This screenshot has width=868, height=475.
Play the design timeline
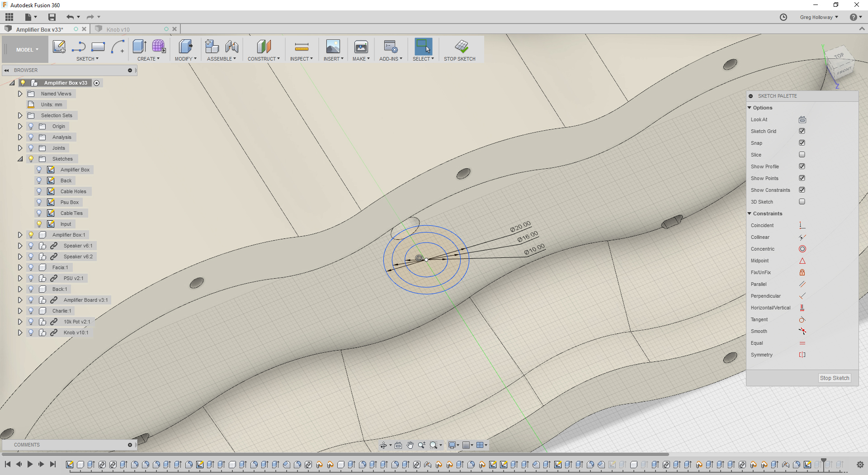[x=30, y=464]
